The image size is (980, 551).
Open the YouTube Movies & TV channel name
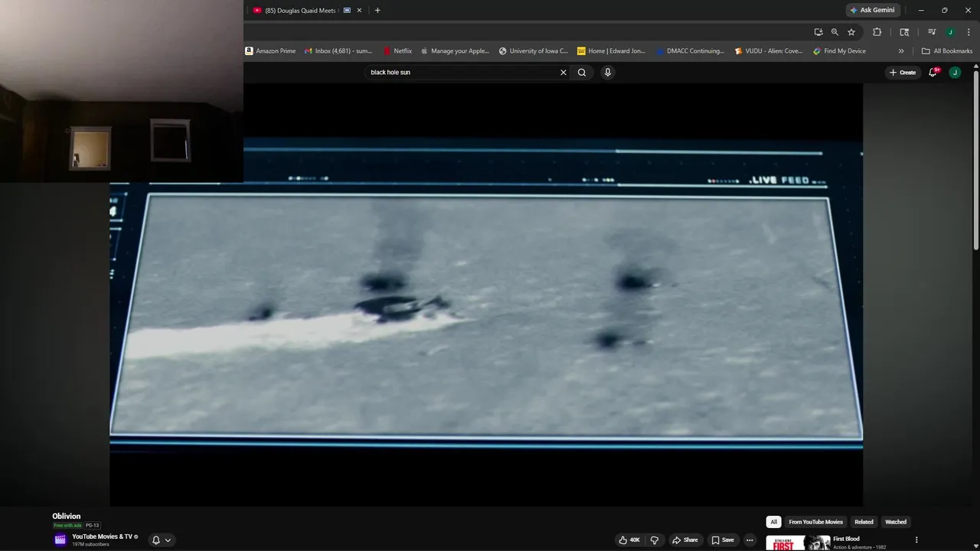(x=102, y=536)
